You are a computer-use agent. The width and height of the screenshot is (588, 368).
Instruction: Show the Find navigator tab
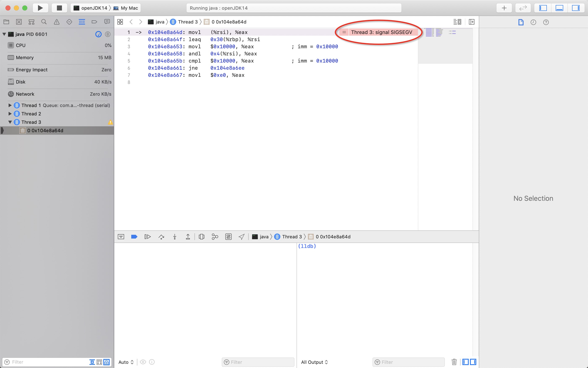44,22
